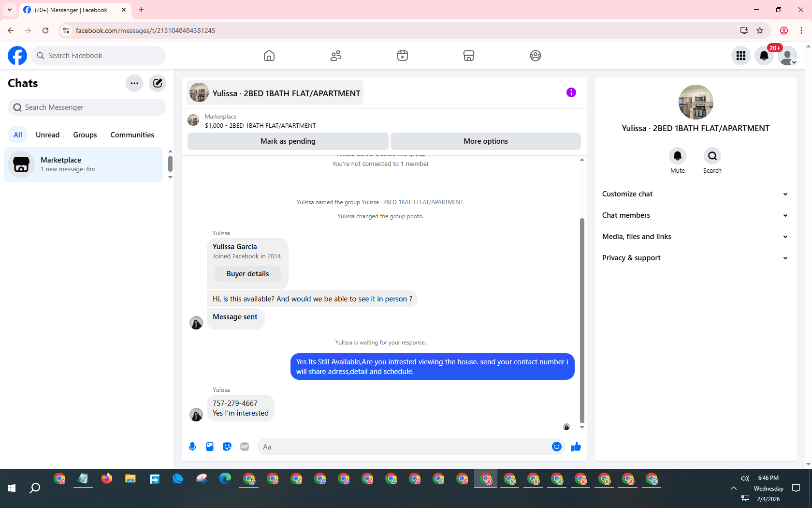
Task: Expand Chat members section
Action: tap(695, 215)
